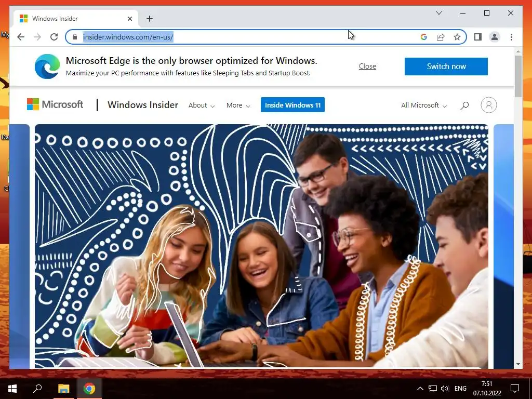The height and width of the screenshot is (399, 532).
Task: Show hidden system tray icons
Action: click(x=420, y=389)
